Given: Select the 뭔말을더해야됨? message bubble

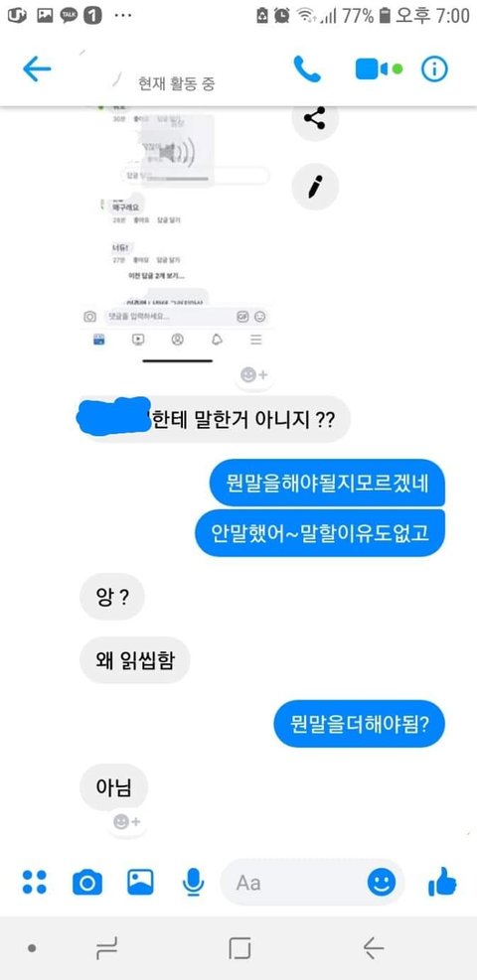Looking at the screenshot, I should click(360, 724).
